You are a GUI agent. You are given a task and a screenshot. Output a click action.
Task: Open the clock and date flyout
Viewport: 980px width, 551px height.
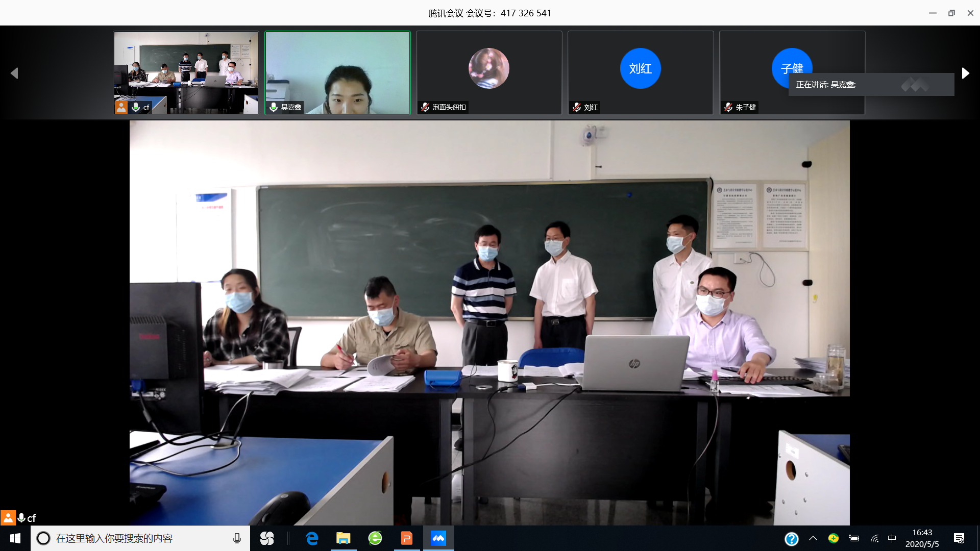pyautogui.click(x=922, y=538)
